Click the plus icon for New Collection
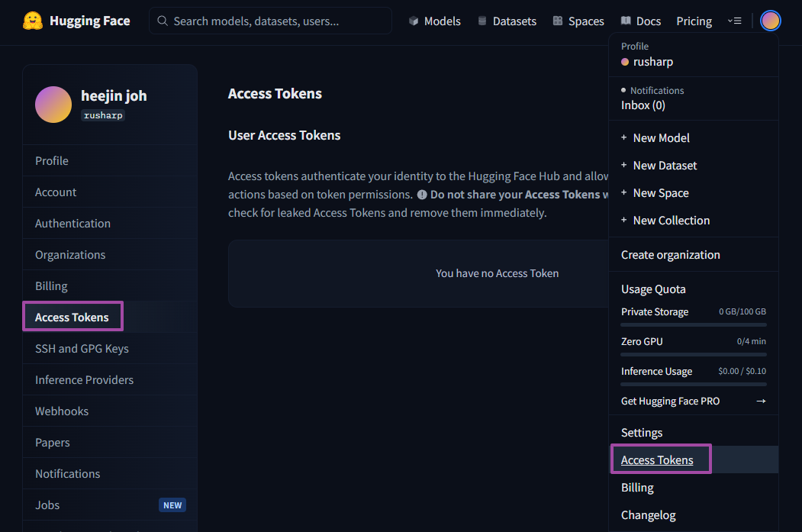Image resolution: width=802 pixels, height=532 pixels. coord(624,220)
